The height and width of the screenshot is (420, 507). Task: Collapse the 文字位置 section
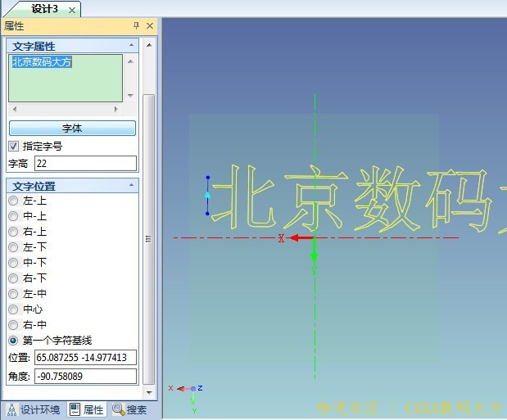tap(130, 186)
